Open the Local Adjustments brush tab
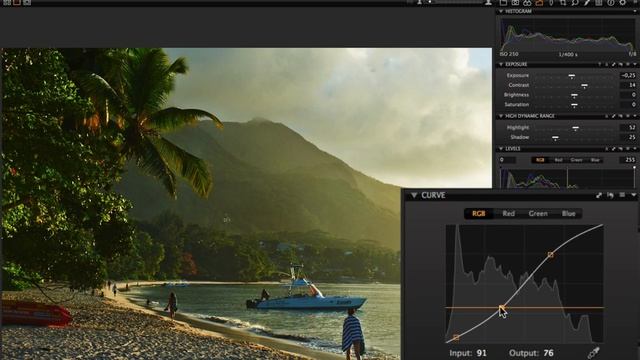This screenshot has width=640, height=360. point(587,3)
